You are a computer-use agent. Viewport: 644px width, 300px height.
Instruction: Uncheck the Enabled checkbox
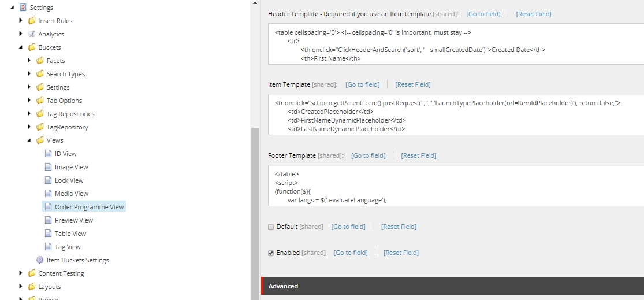point(271,253)
